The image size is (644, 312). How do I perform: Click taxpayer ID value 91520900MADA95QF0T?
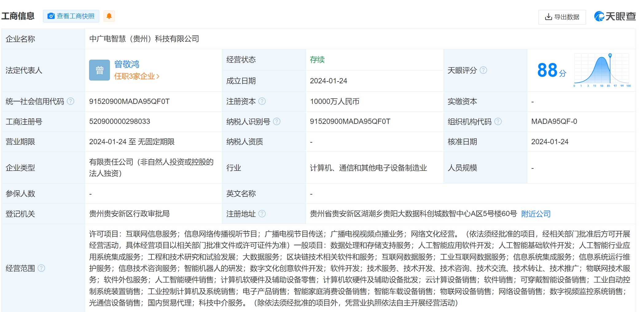point(350,121)
